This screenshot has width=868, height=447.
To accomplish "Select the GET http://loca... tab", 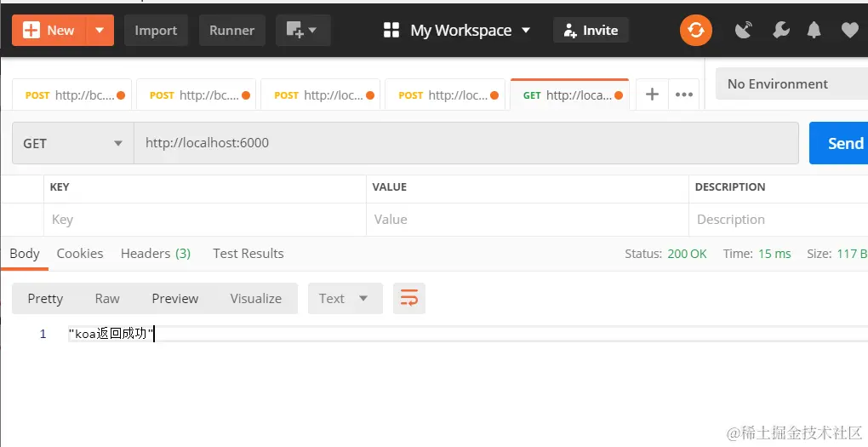I will [569, 95].
